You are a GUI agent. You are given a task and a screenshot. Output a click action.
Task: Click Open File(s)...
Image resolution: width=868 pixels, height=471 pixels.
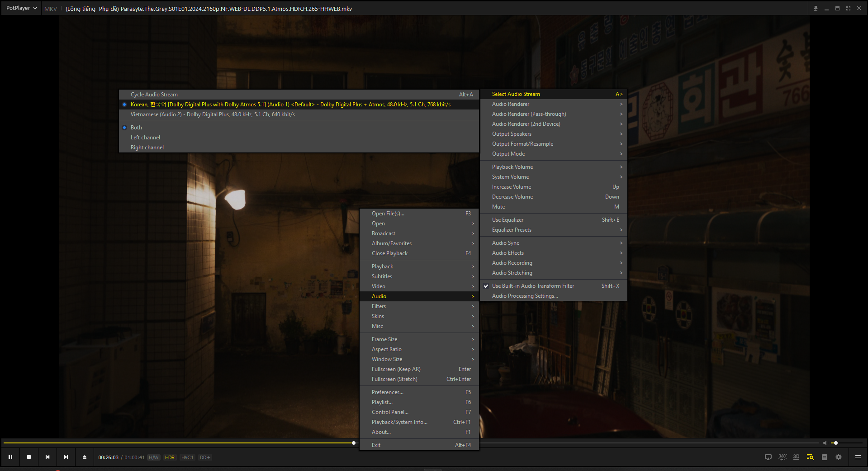[x=419, y=214]
